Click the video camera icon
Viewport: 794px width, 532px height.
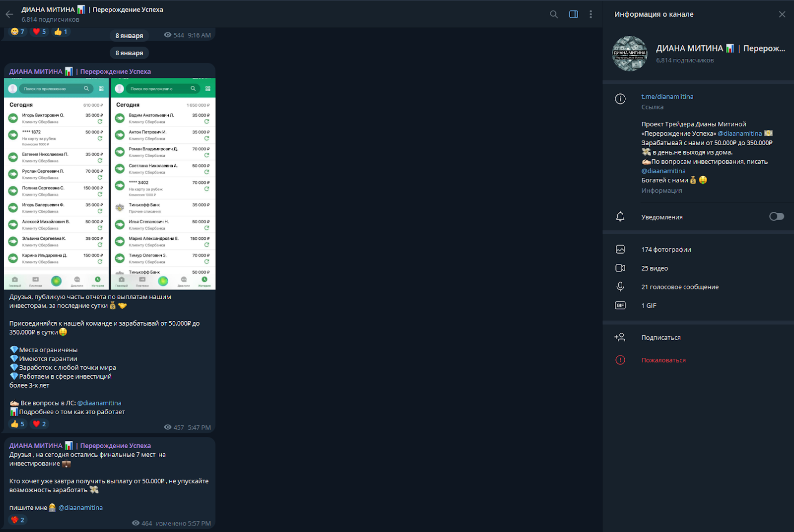tap(620, 268)
